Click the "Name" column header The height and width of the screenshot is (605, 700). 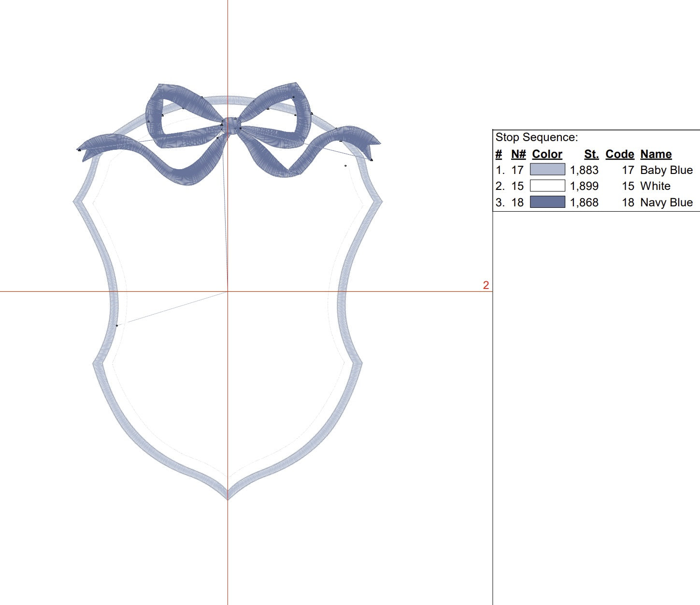(x=656, y=154)
